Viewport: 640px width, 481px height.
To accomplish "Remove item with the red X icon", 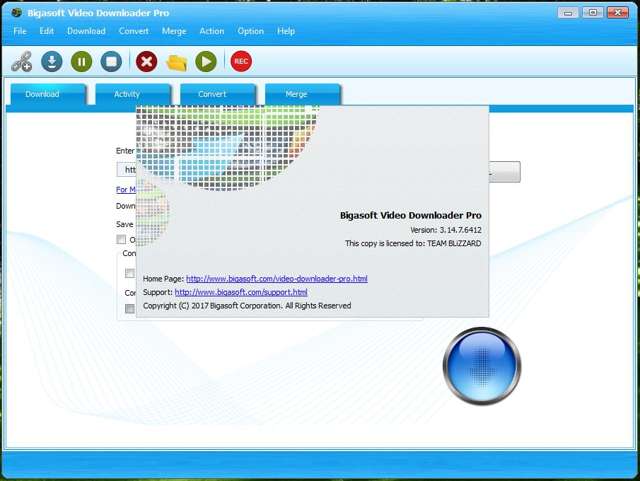I will tap(147, 62).
